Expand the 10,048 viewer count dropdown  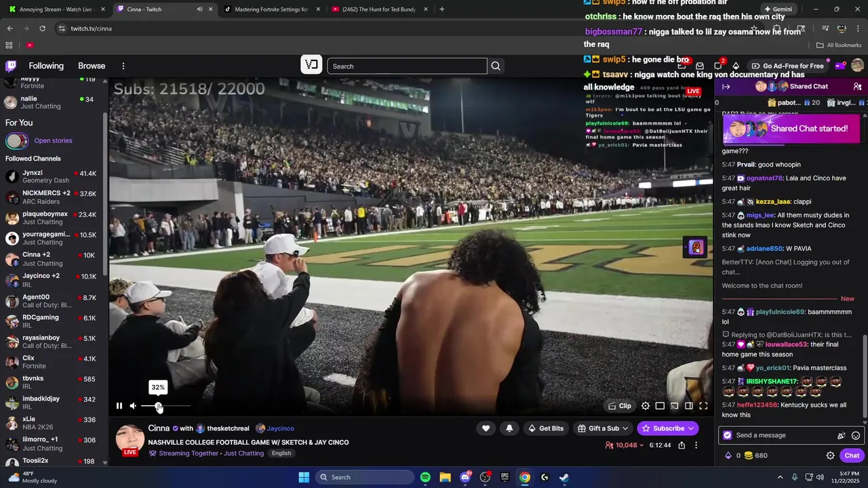(625, 445)
